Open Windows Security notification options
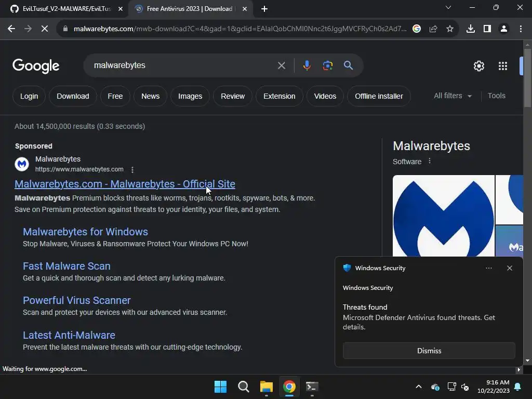 coord(489,268)
